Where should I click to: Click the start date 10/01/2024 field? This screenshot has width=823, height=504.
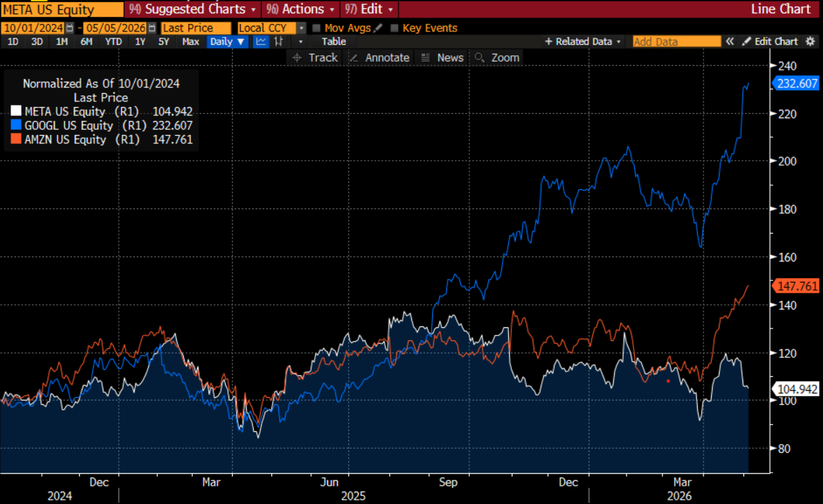click(33, 29)
